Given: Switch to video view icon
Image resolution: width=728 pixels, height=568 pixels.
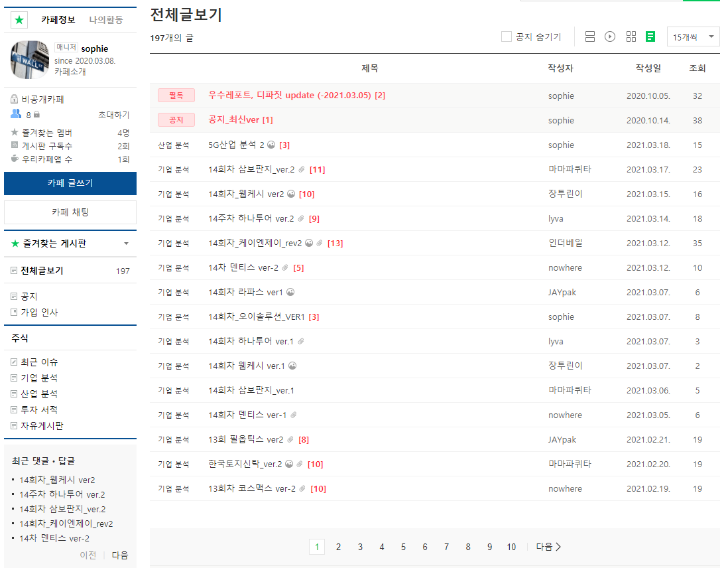Looking at the screenshot, I should 609,36.
